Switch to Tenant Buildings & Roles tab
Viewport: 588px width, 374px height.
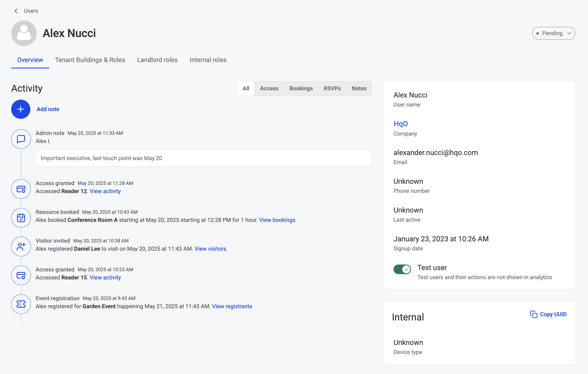click(x=90, y=60)
